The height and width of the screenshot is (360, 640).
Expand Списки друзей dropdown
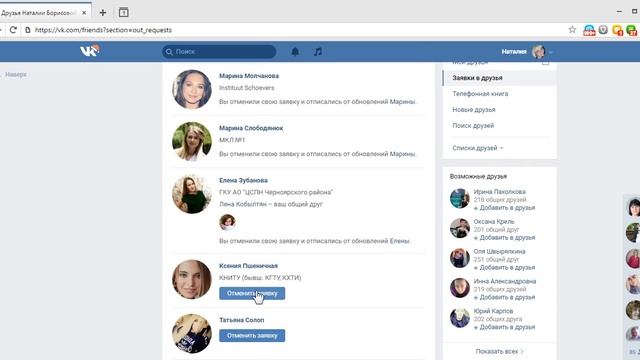coord(477,148)
